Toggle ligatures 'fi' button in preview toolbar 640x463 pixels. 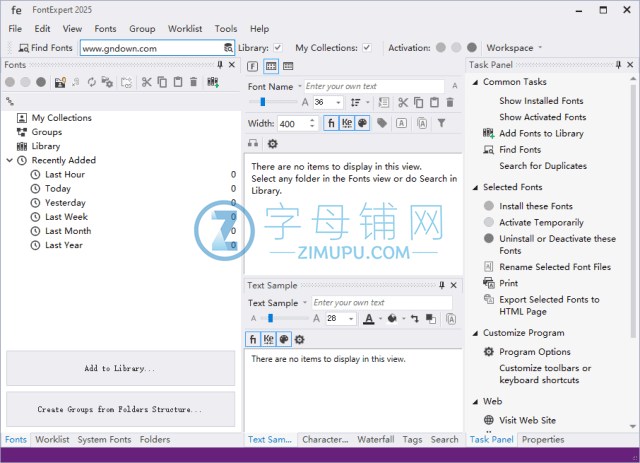point(331,123)
